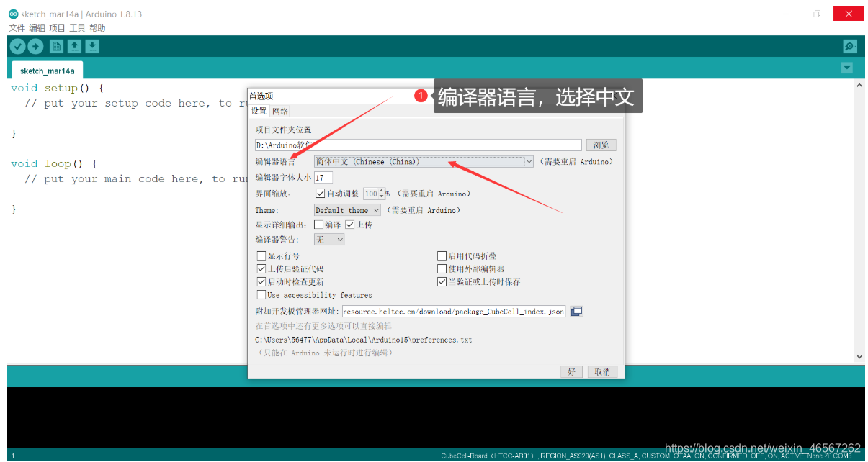
Task: Create a new sketch with New icon
Action: coord(56,46)
